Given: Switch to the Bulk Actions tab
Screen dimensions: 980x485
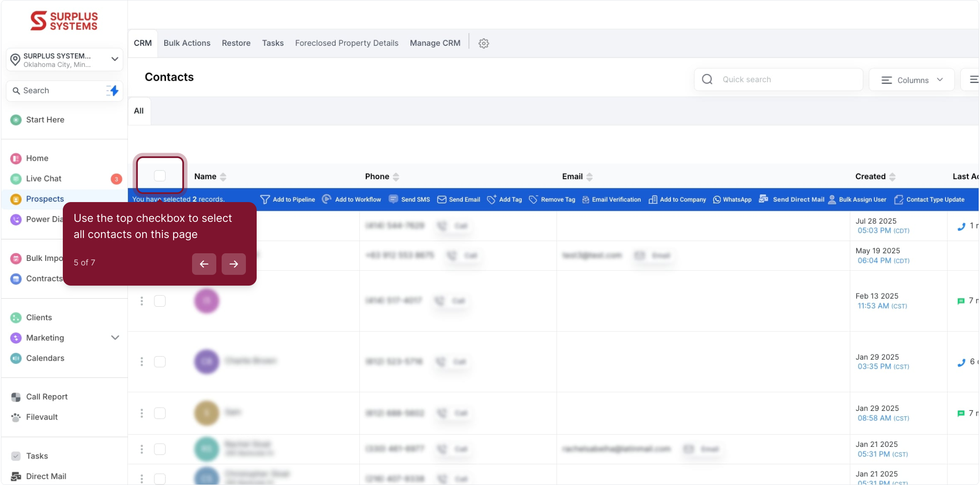Looking at the screenshot, I should tap(187, 43).
